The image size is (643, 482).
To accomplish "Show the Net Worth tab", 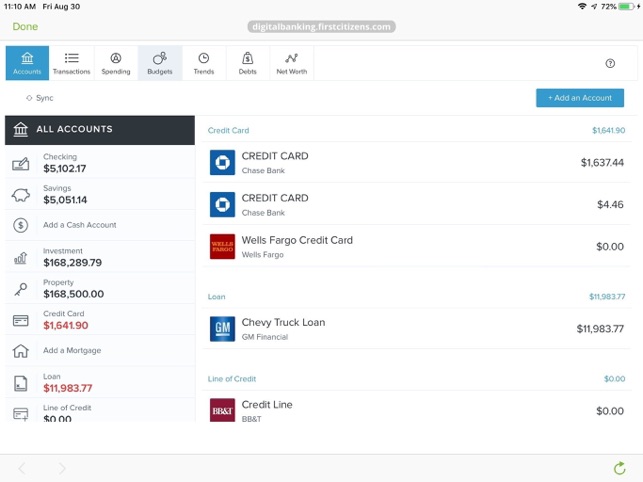I will (x=292, y=63).
